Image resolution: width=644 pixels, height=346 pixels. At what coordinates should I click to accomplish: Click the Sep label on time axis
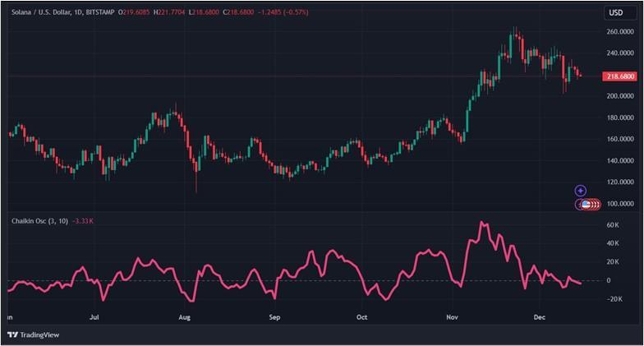click(274, 317)
